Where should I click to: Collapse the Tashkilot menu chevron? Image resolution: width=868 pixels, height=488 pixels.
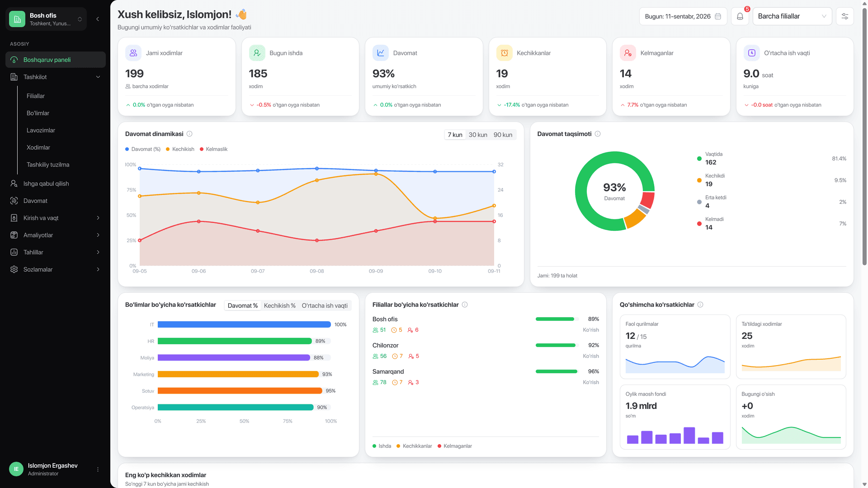pyautogui.click(x=98, y=77)
